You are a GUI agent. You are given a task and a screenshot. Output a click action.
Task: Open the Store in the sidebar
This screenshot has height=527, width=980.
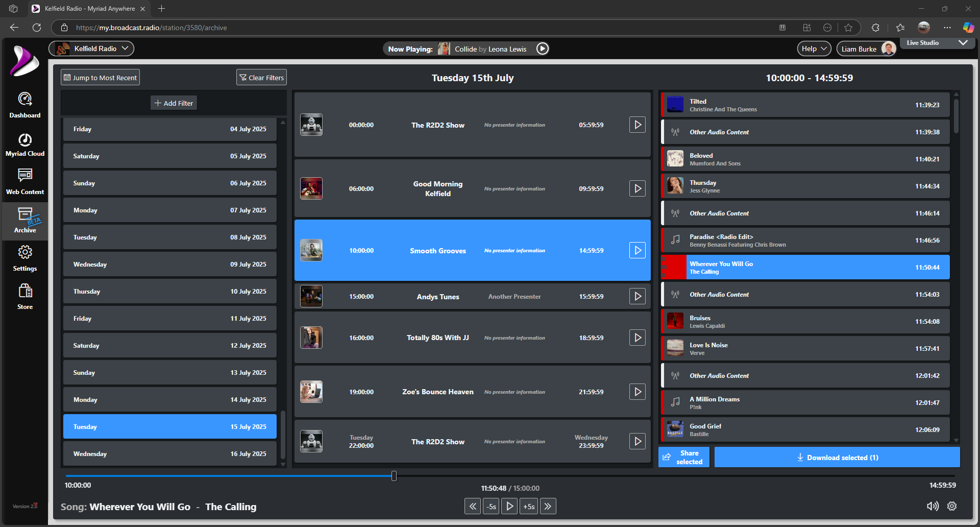click(25, 297)
